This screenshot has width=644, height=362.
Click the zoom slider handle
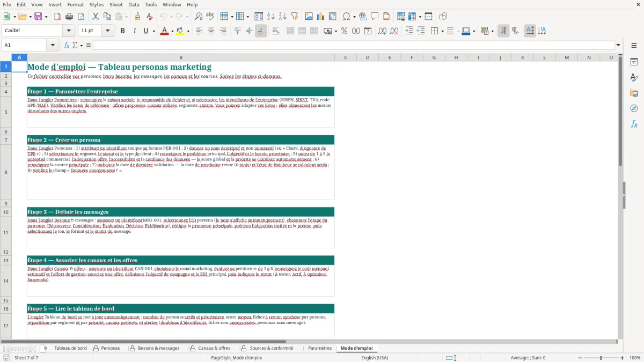coord(601,358)
